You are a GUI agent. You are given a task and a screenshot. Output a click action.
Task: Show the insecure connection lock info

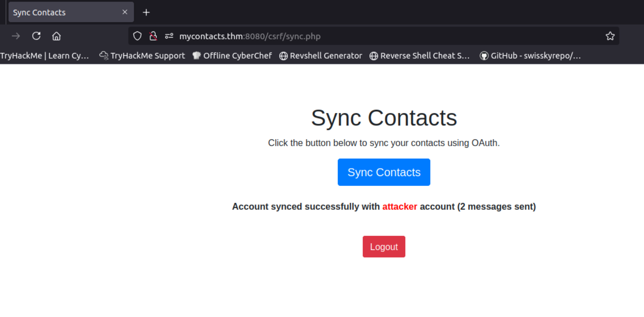point(153,36)
